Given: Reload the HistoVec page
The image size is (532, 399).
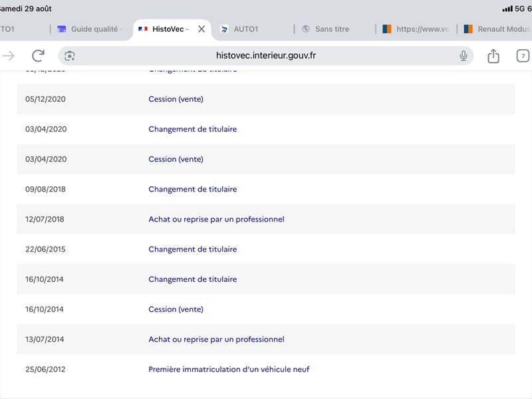Looking at the screenshot, I should 38,56.
